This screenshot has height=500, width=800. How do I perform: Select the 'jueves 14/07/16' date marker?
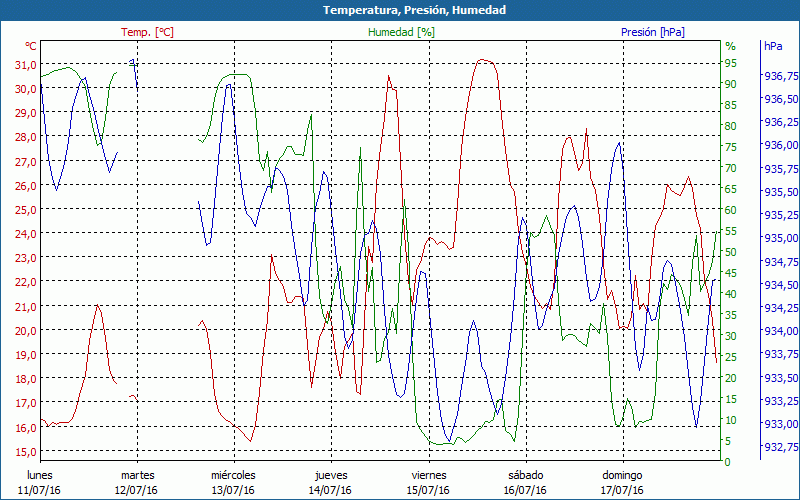[331, 482]
